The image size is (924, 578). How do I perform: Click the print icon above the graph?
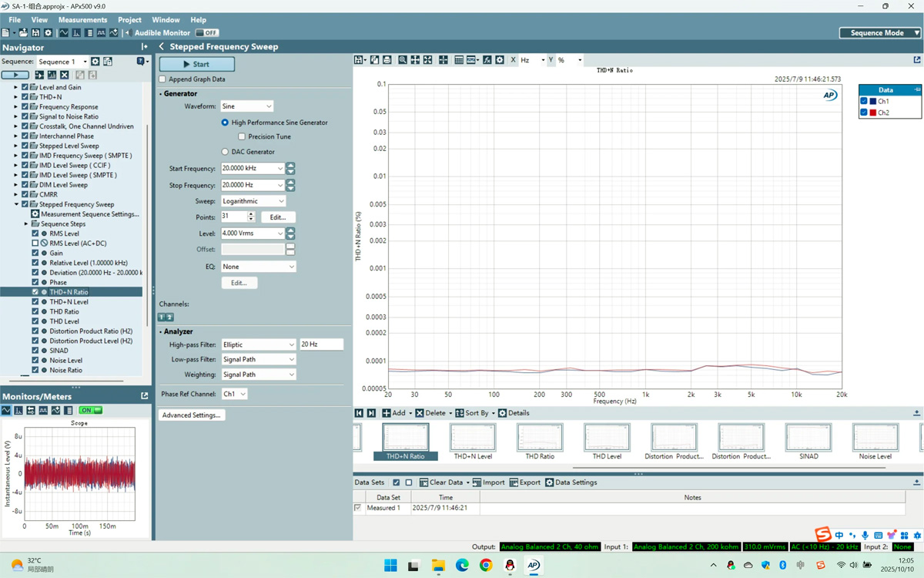coord(387,59)
